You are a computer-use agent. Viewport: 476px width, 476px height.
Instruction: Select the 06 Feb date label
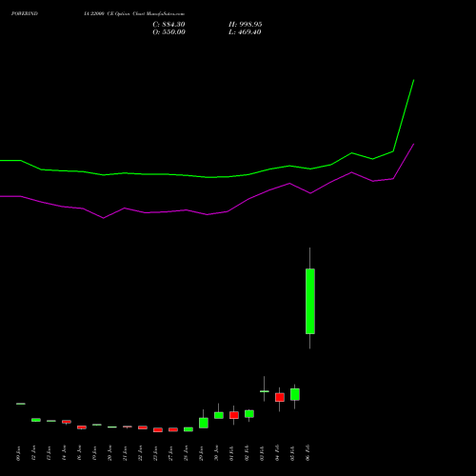pyautogui.click(x=307, y=453)
